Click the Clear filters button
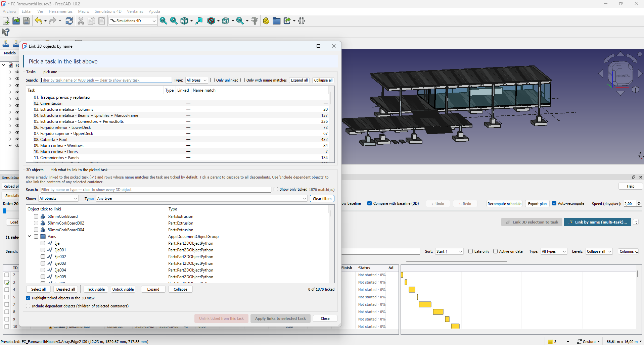This screenshot has height=345, width=644. click(x=322, y=199)
